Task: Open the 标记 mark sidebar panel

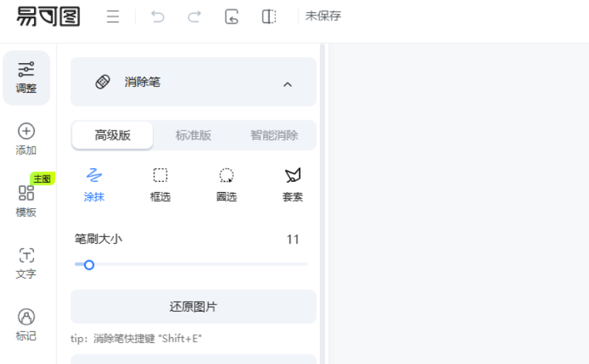Action: click(x=26, y=325)
